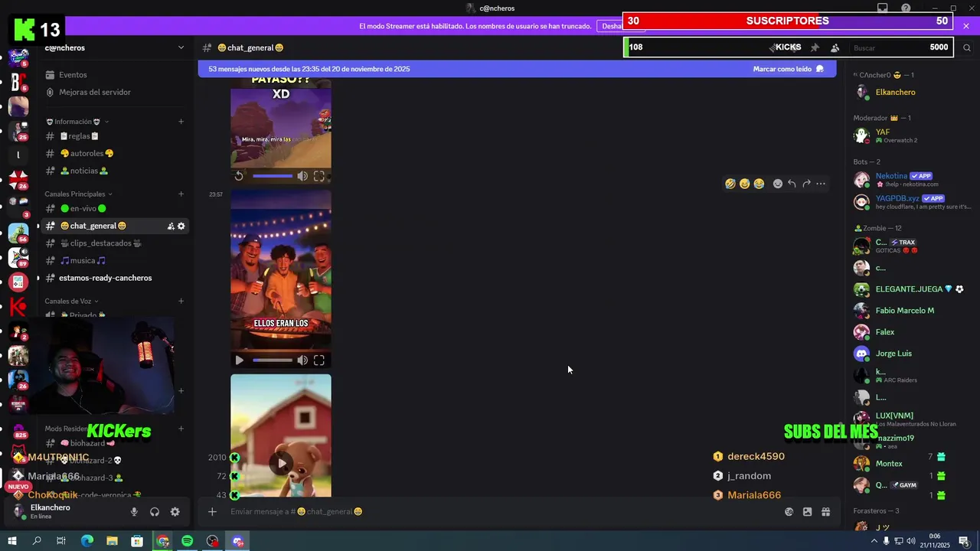Open attachment plus button in message bar

[212, 511]
